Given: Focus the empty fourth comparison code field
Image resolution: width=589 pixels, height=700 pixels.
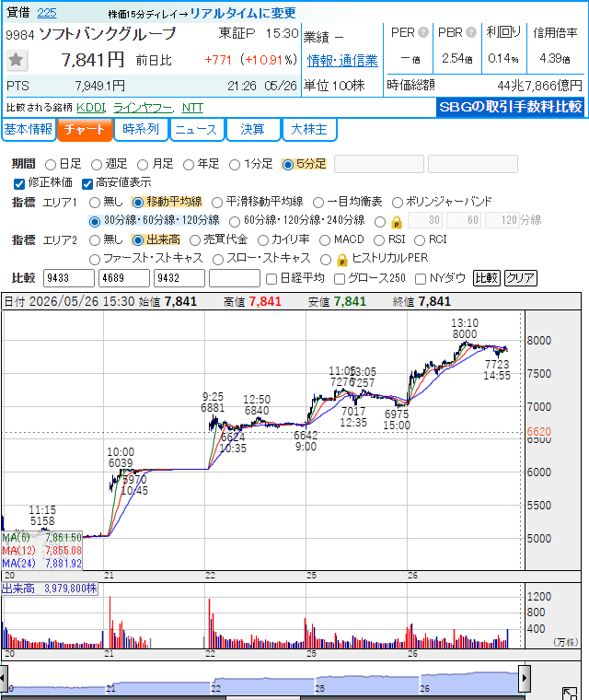Looking at the screenshot, I should 235,278.
